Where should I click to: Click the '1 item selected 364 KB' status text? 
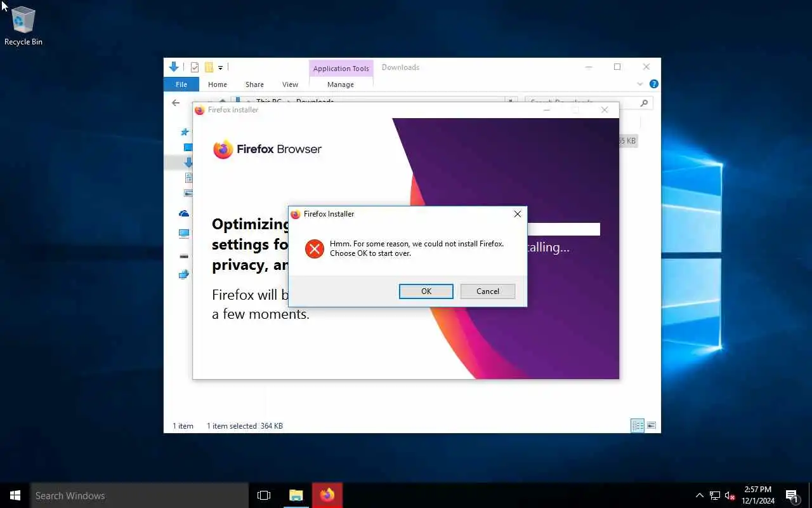[245, 426]
